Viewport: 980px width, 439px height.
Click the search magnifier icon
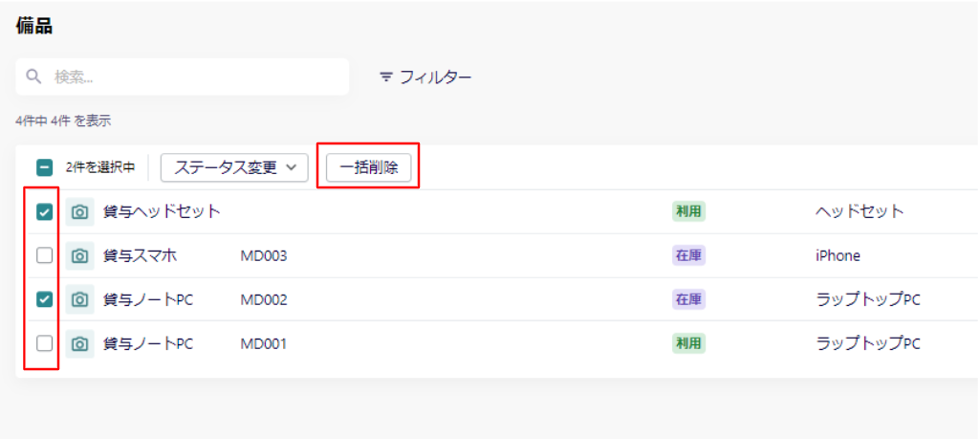33,77
